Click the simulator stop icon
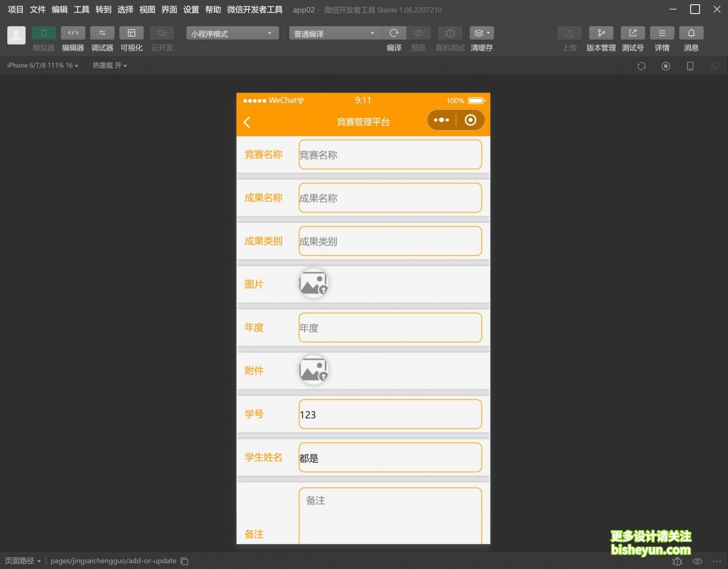 click(666, 66)
